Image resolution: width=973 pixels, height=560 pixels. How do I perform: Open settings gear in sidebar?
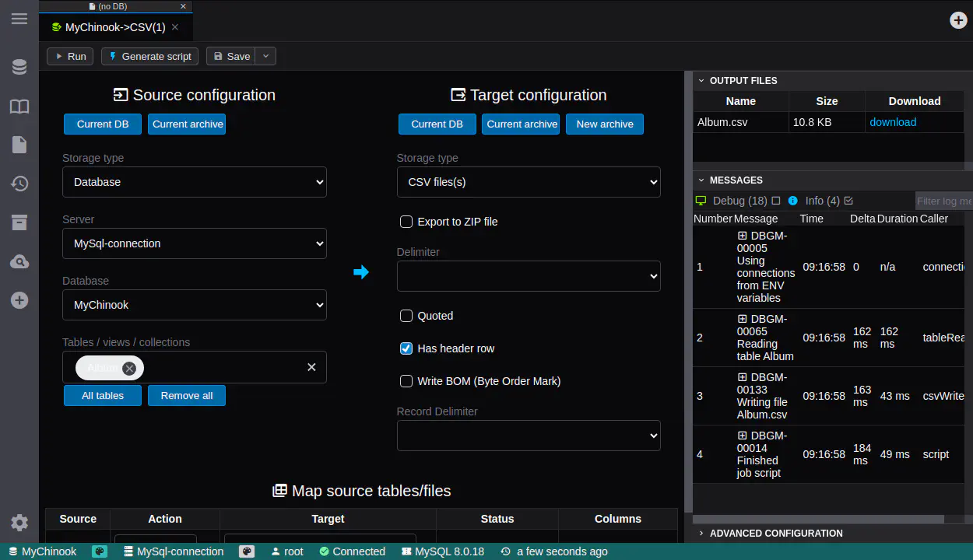(19, 523)
